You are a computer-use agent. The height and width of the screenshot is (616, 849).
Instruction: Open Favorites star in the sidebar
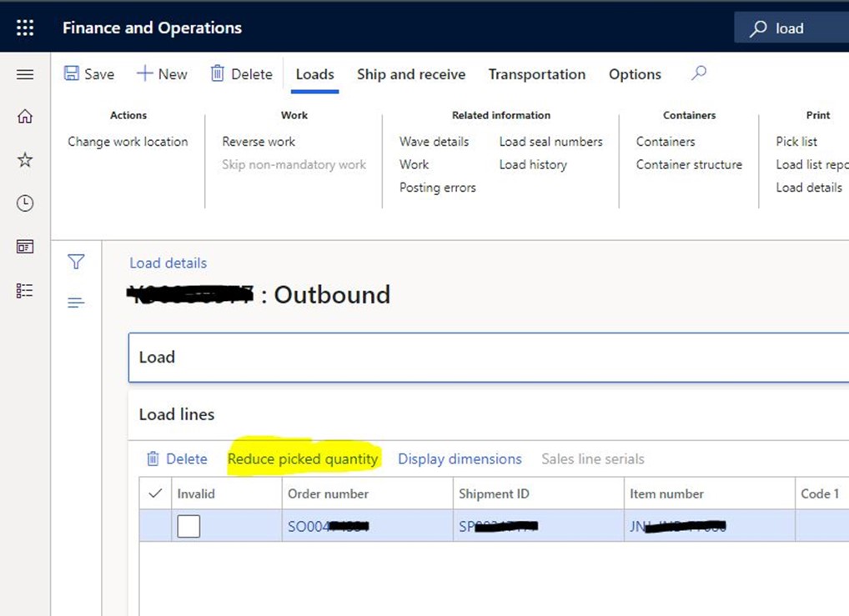pos(25,160)
